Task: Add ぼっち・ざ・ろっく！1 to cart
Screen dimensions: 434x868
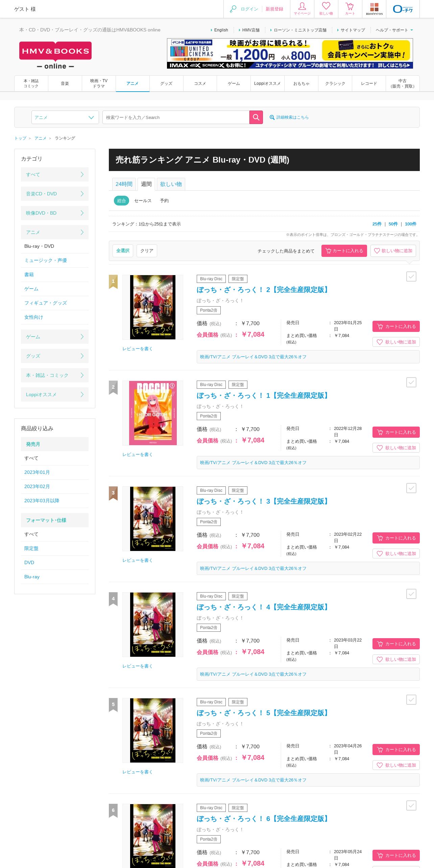Action: [396, 432]
